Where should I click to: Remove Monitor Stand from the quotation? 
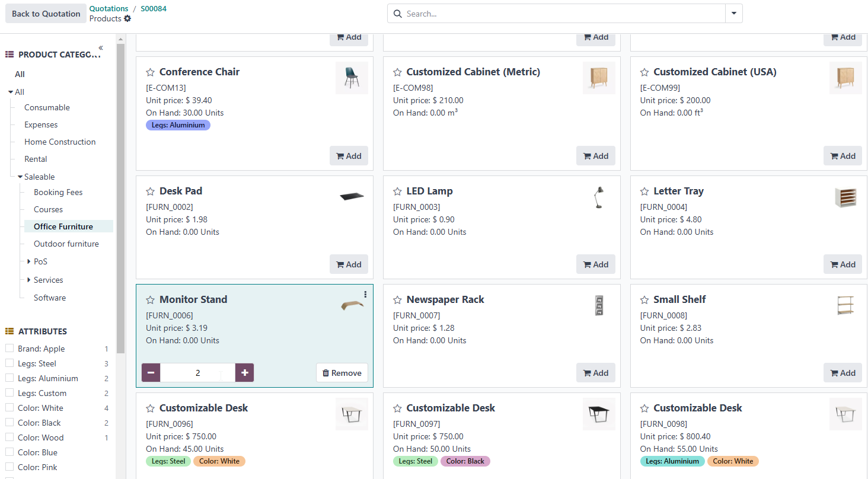(342, 373)
